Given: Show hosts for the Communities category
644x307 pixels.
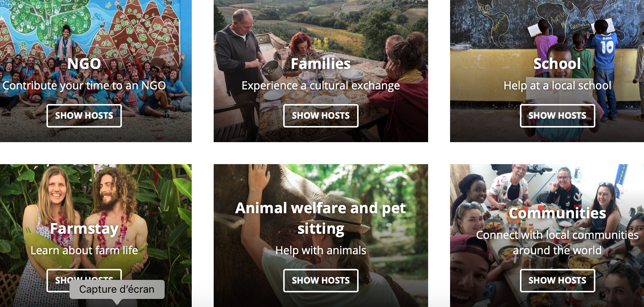Looking at the screenshot, I should tap(557, 281).
